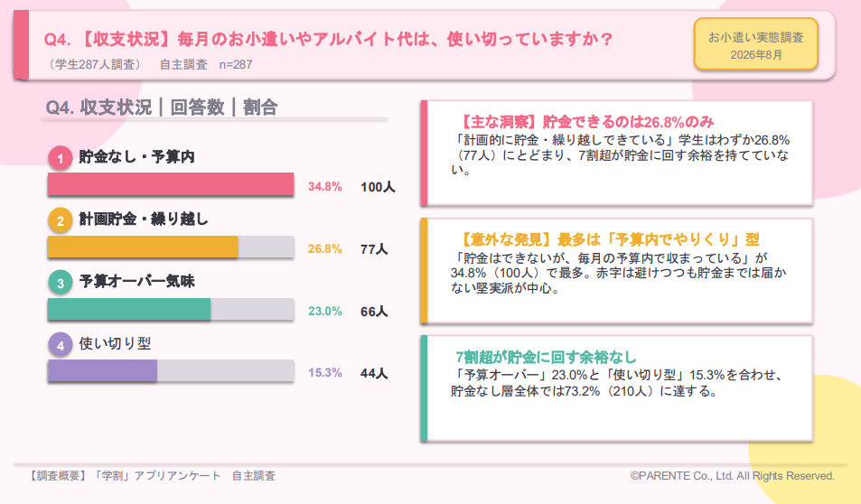This screenshot has height=504, width=861.
Task: Click the 【意外な発見】 card heading
Action: click(x=608, y=239)
